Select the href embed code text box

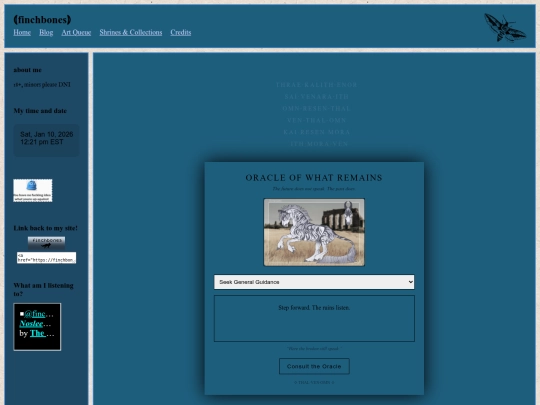tap(46, 258)
